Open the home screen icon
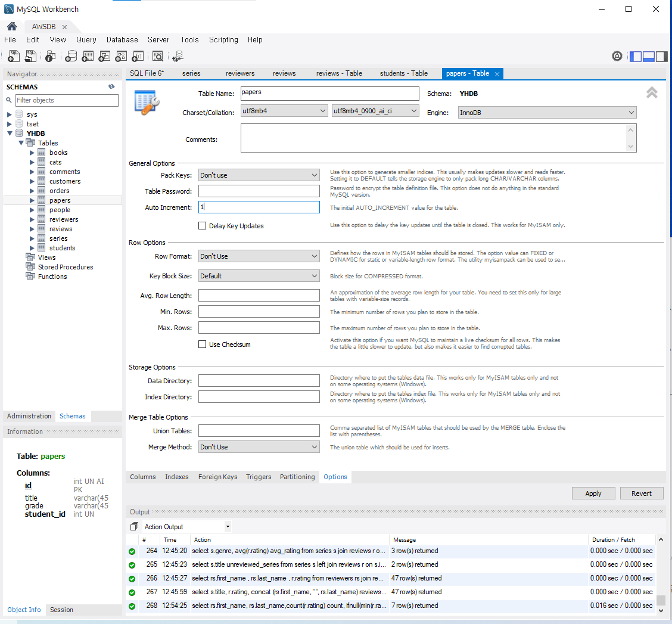Image resolution: width=672 pixels, height=624 pixels. (x=12, y=26)
